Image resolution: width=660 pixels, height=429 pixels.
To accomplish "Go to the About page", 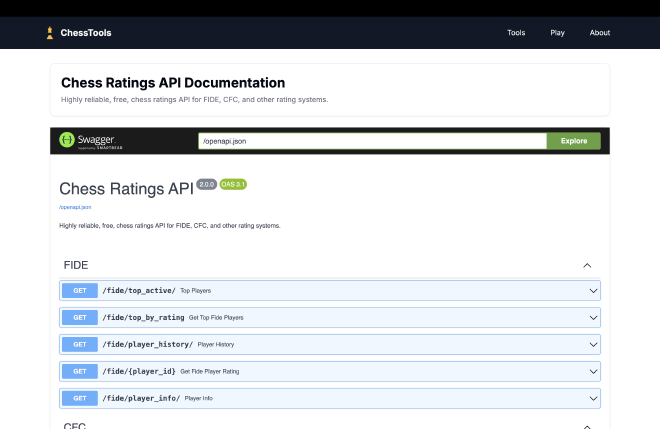I will click(x=599, y=33).
